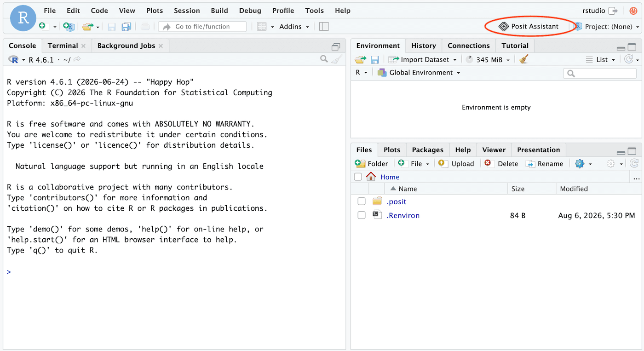Screen dimensions: 644x351
Task: Check the .posit folder checkbox
Action: pyautogui.click(x=362, y=201)
